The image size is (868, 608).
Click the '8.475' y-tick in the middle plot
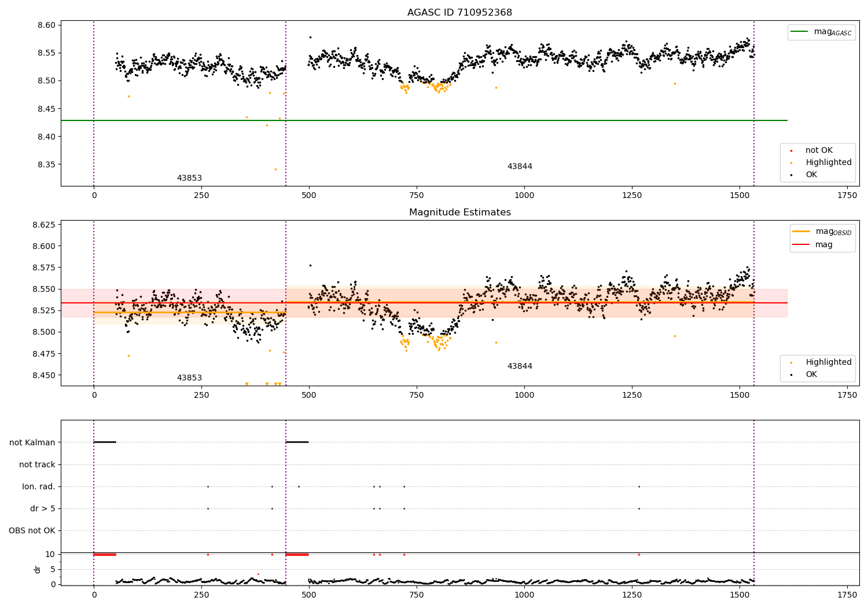(44, 354)
